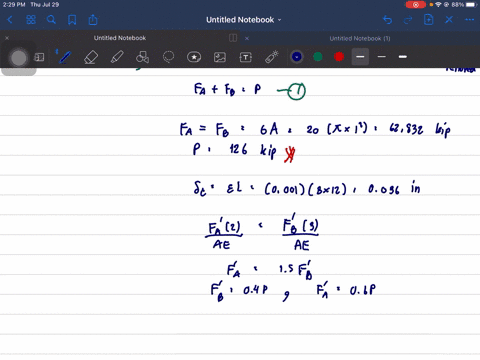This screenshot has height=360, width=480.
Task: Toggle the read-only/zoom window icon
Action: pyautogui.click(x=39, y=57)
